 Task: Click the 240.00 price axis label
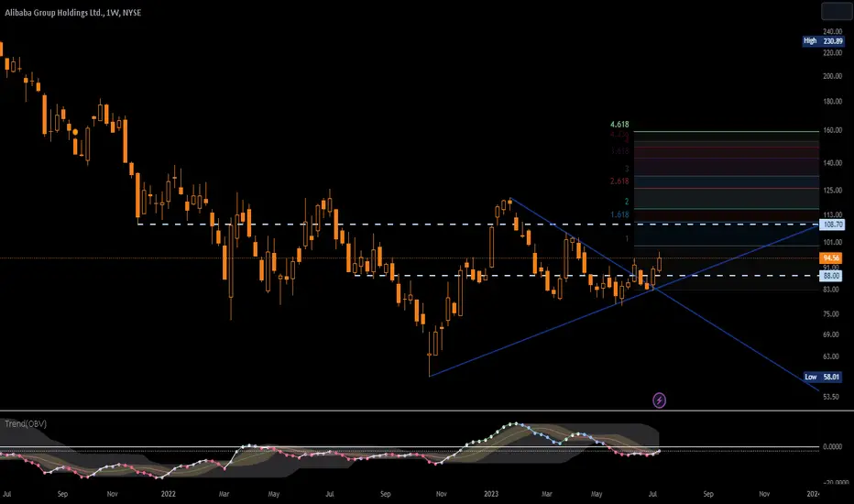tap(832, 31)
